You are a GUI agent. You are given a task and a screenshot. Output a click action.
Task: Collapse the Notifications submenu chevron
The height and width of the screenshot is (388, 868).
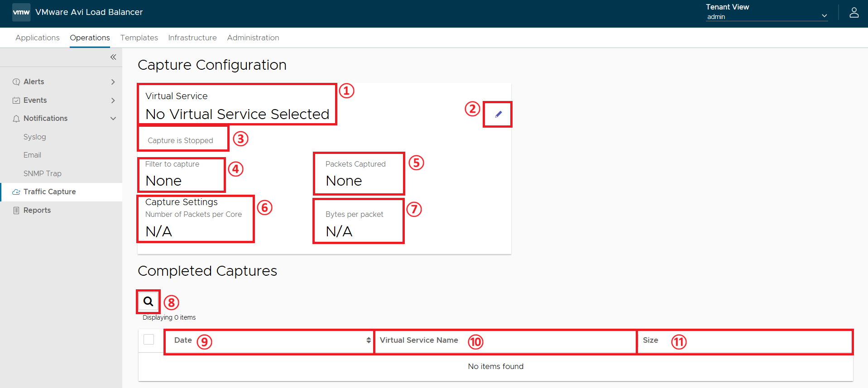[x=113, y=119]
